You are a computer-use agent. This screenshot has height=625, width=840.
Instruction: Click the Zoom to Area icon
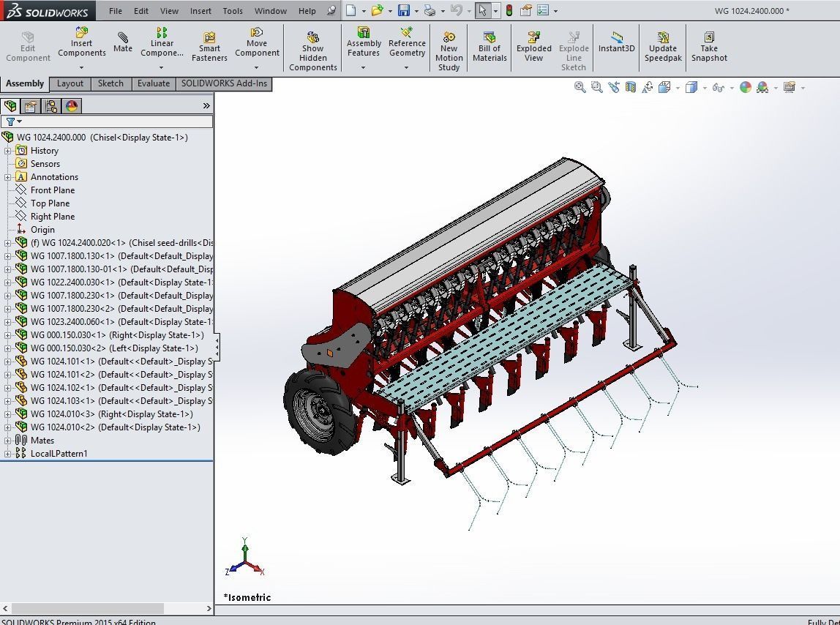click(x=597, y=87)
